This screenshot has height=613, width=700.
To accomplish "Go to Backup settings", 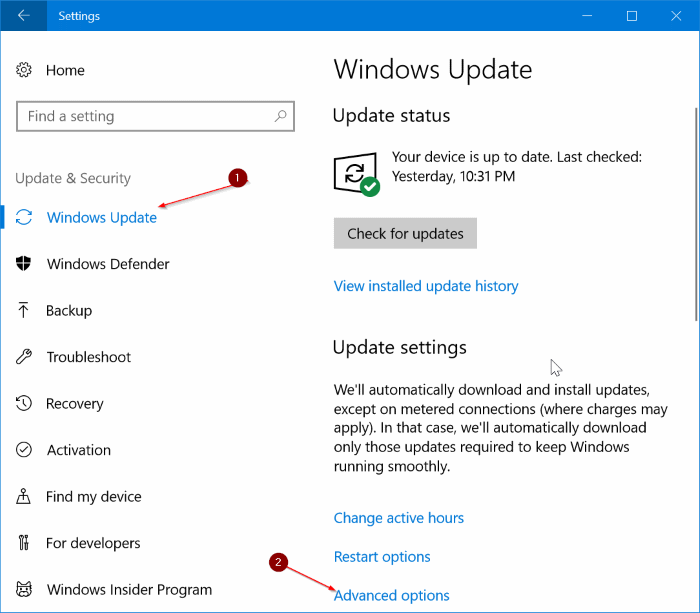I will 69,310.
